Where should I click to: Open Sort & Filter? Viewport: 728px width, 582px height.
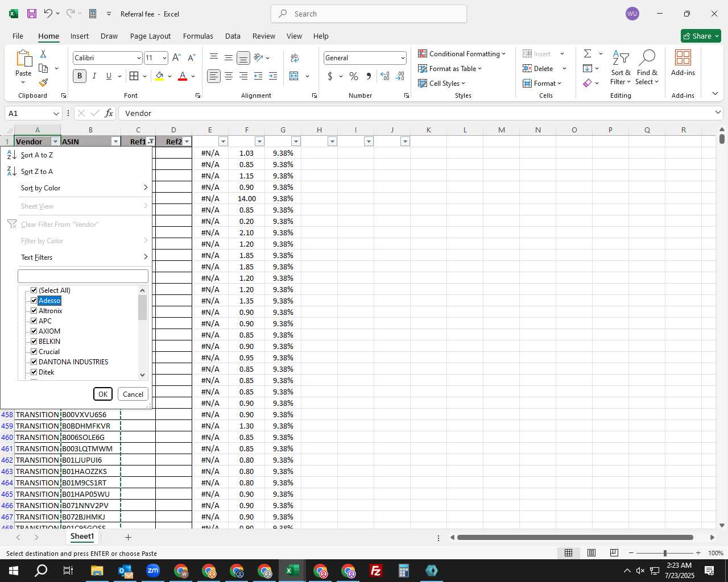(x=621, y=67)
